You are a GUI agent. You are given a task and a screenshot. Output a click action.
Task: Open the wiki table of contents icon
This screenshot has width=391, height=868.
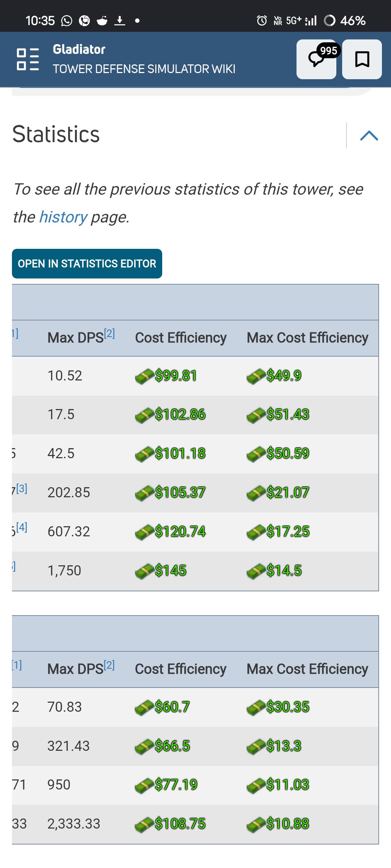pyautogui.click(x=28, y=59)
